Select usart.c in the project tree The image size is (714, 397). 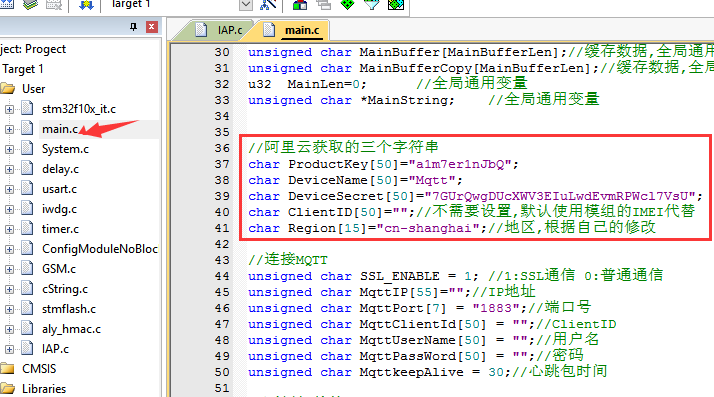coord(59,189)
